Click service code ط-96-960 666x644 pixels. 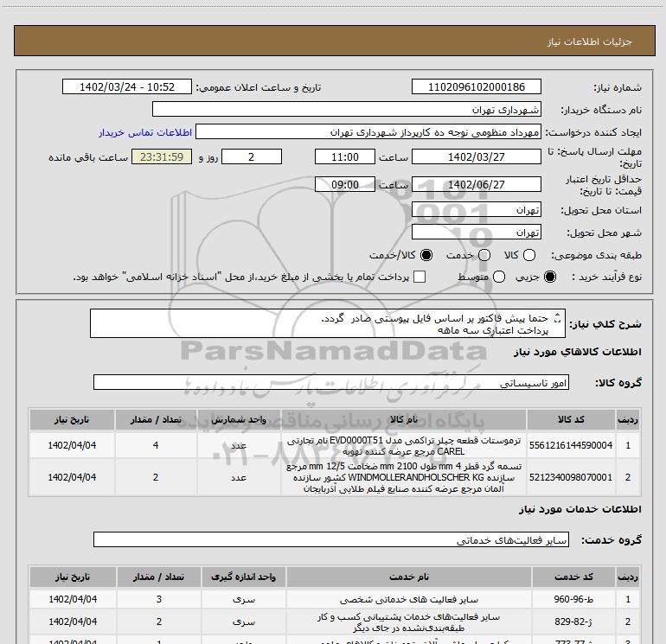[x=573, y=599]
